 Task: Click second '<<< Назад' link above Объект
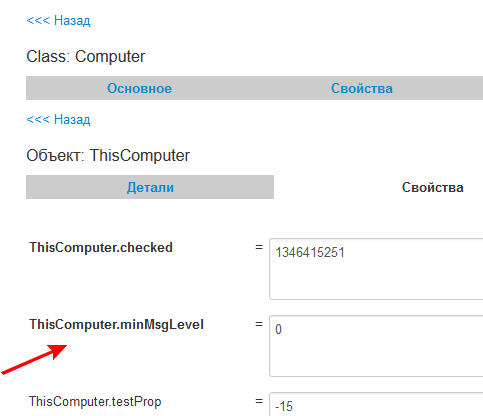(x=58, y=119)
